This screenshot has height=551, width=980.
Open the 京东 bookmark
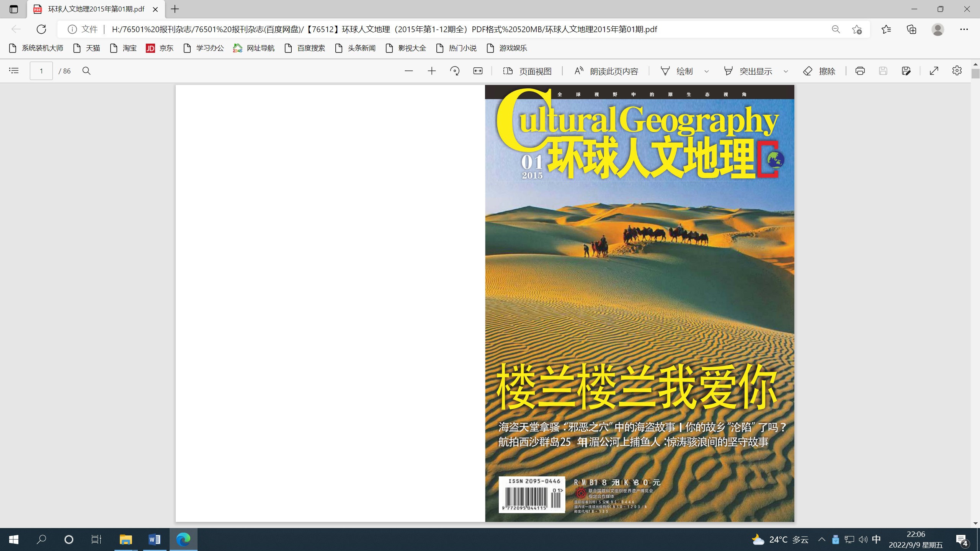160,48
